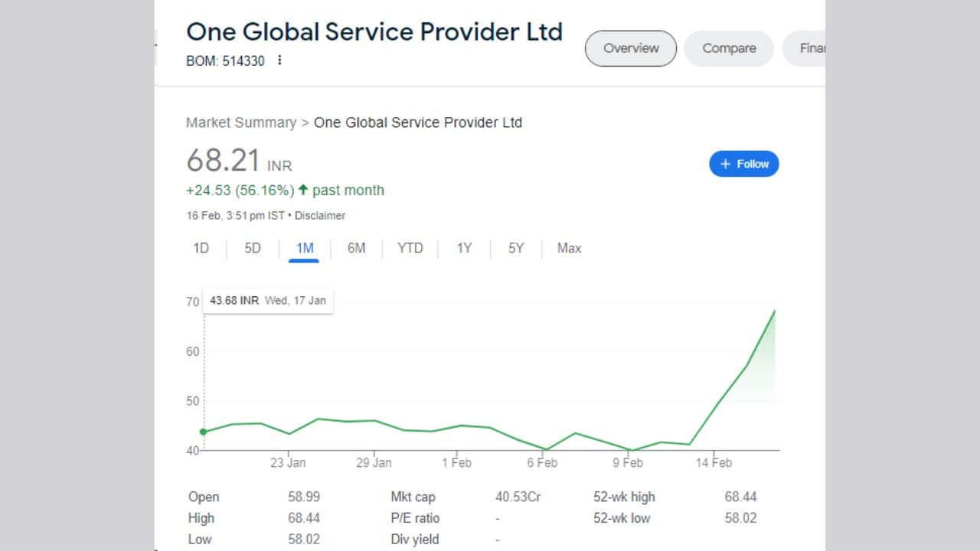The height and width of the screenshot is (551, 980).
Task: Click the Div yield label
Action: pyautogui.click(x=415, y=540)
